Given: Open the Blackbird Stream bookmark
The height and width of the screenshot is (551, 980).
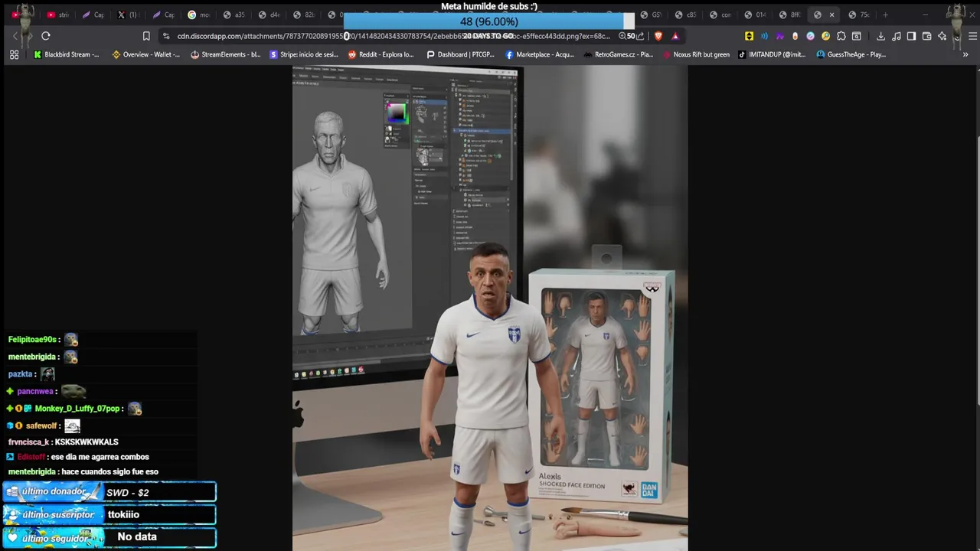Looking at the screenshot, I should coord(67,54).
